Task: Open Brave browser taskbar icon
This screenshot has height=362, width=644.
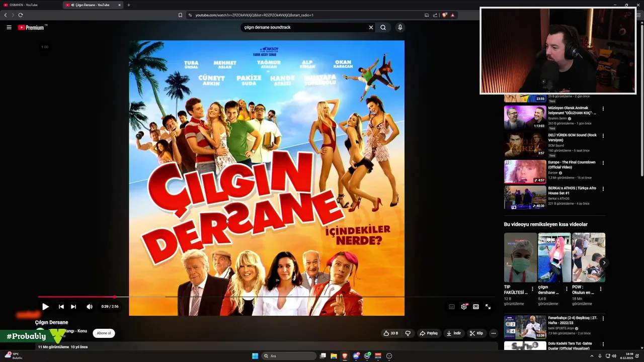Action: (345, 356)
